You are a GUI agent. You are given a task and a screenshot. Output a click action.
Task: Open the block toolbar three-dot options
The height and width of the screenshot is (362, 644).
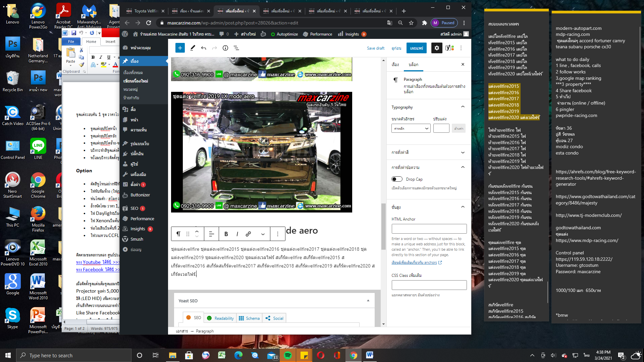click(x=278, y=234)
